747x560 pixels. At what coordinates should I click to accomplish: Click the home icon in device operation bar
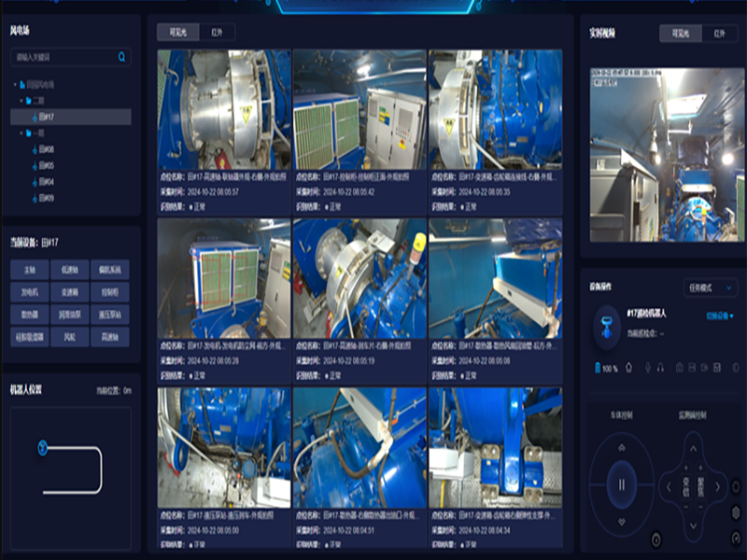[628, 368]
